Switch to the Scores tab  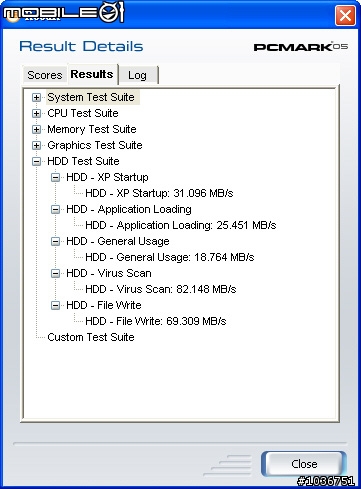45,75
